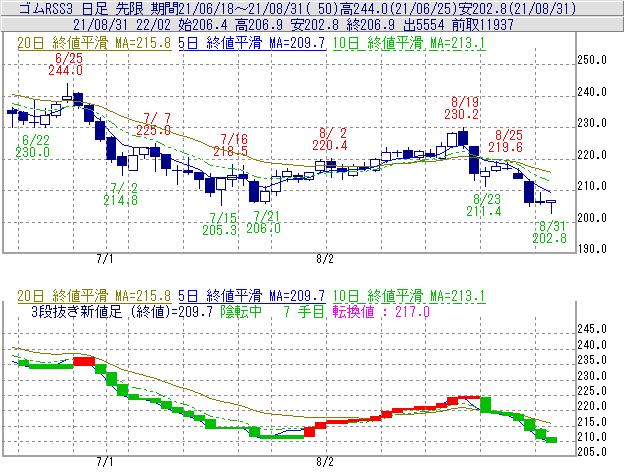The width and height of the screenshot is (624, 475).
Task: Click the 6/22 230.0 low label
Action: (33, 146)
